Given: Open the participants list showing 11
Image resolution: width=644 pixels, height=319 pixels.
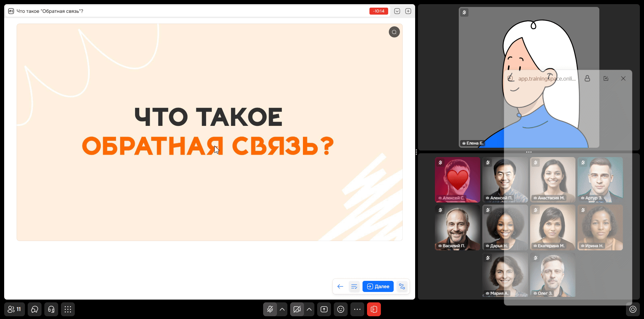Looking at the screenshot, I should [x=15, y=309].
